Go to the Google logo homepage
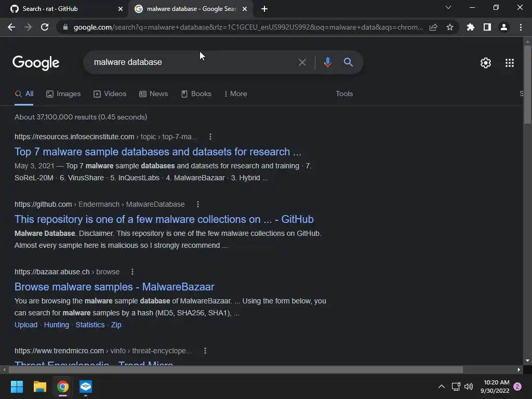The height and width of the screenshot is (399, 532). 36,63
